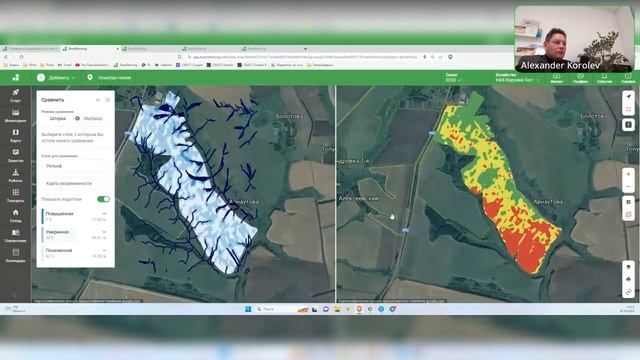The width and height of the screenshot is (640, 360).
Task: Click the geolocation arrow map control
Action: [628, 97]
